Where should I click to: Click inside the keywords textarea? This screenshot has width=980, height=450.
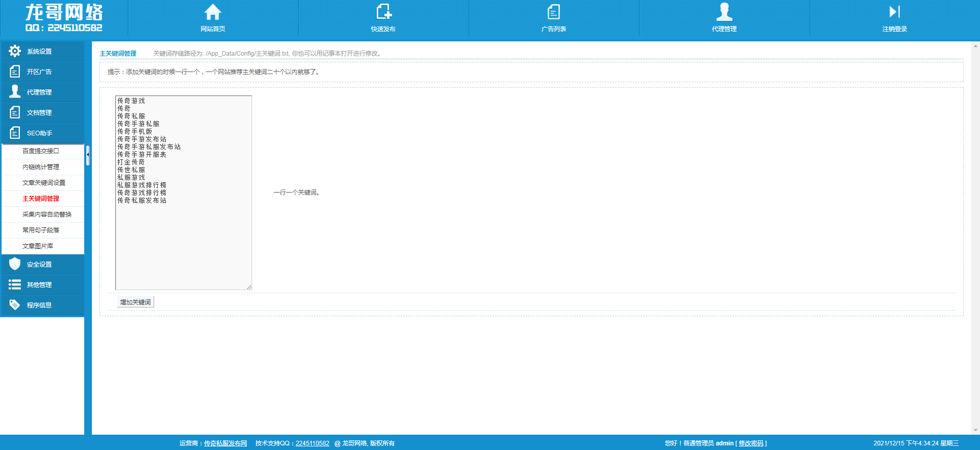point(184,193)
